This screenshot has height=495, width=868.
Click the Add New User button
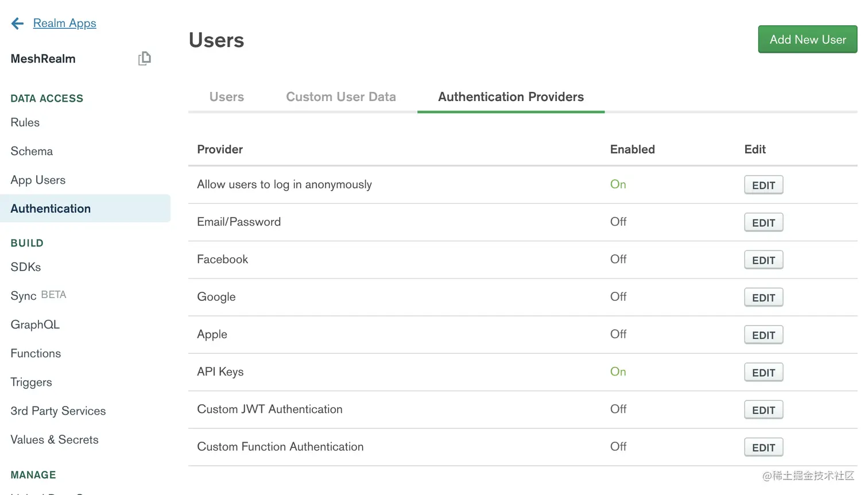pos(808,40)
